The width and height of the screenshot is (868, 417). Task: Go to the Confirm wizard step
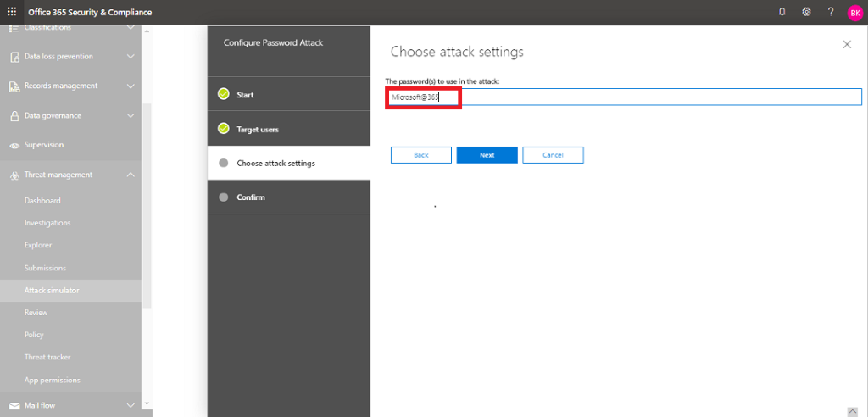click(289, 197)
